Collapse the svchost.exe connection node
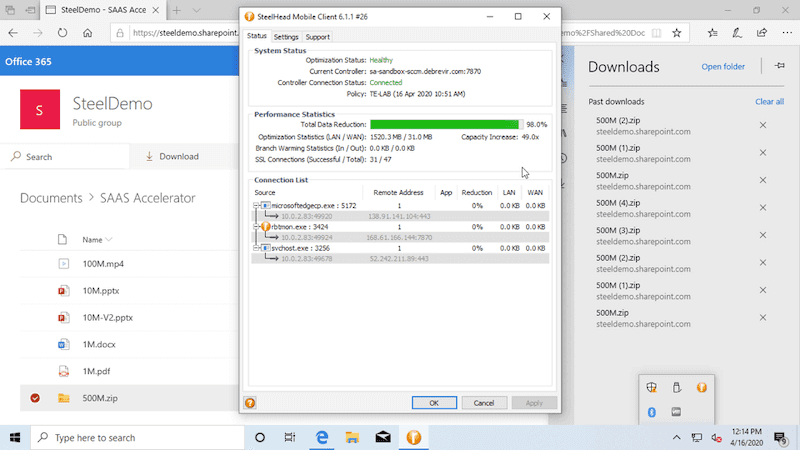Viewport: 800px width, 450px height. tap(256, 248)
